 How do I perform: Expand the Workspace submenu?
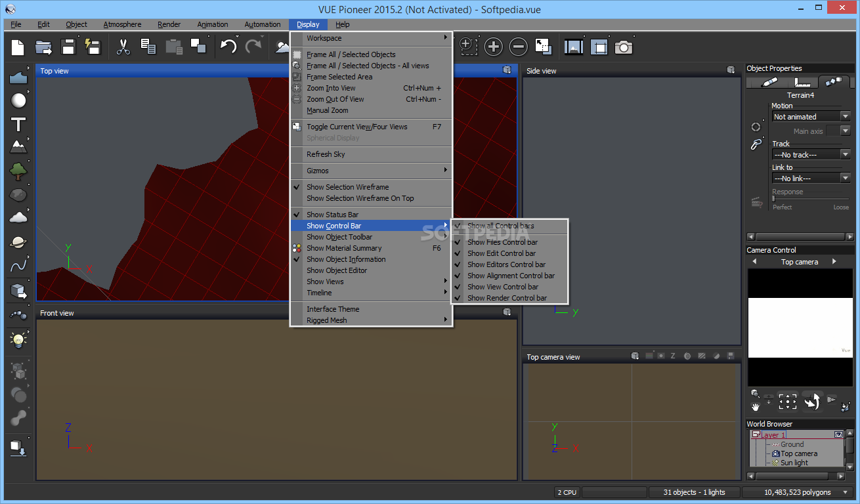pos(370,38)
